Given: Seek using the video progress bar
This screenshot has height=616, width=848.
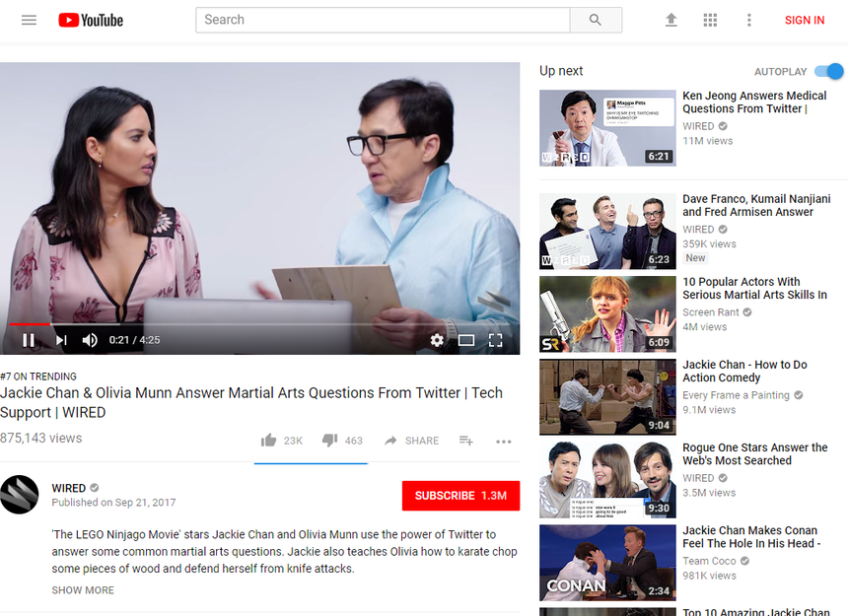Looking at the screenshot, I should pos(259,324).
